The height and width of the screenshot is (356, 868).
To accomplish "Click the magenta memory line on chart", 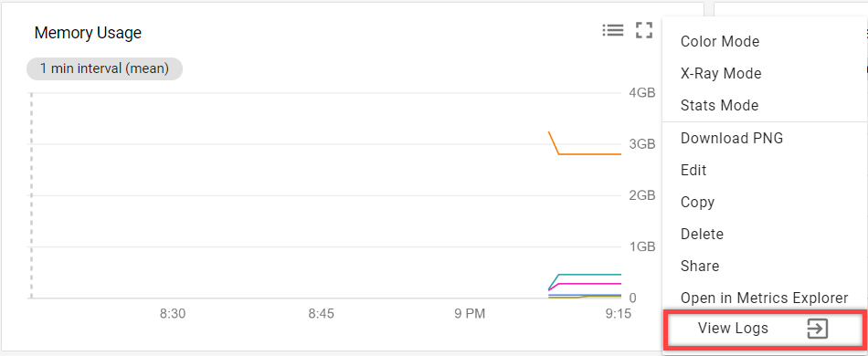I will pyautogui.click(x=589, y=284).
